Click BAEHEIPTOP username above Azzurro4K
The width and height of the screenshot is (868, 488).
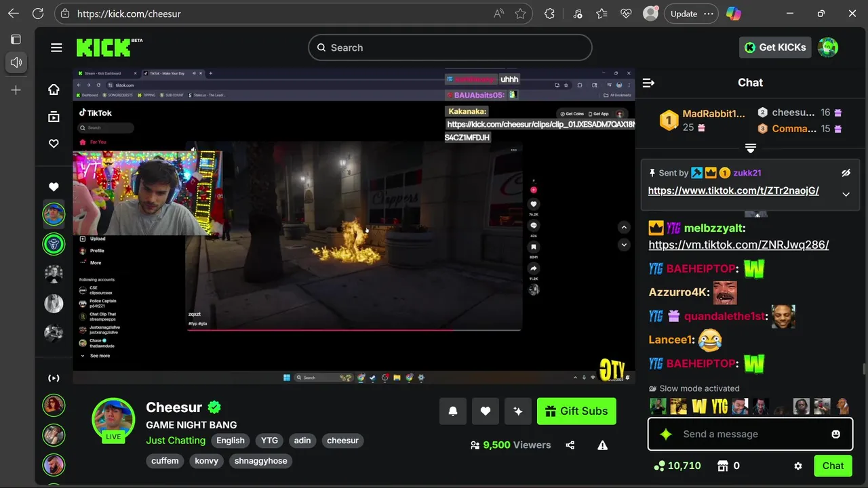pyautogui.click(x=701, y=269)
